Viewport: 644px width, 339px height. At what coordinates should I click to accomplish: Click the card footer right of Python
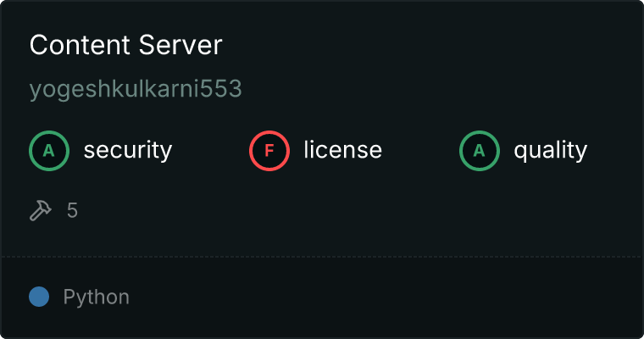click(381, 297)
